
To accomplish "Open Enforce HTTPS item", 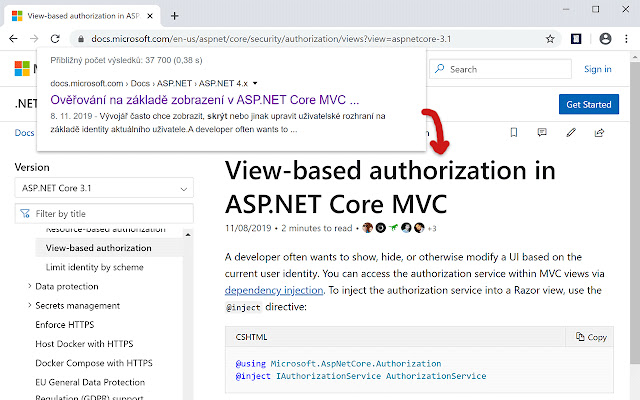I will click(64, 324).
